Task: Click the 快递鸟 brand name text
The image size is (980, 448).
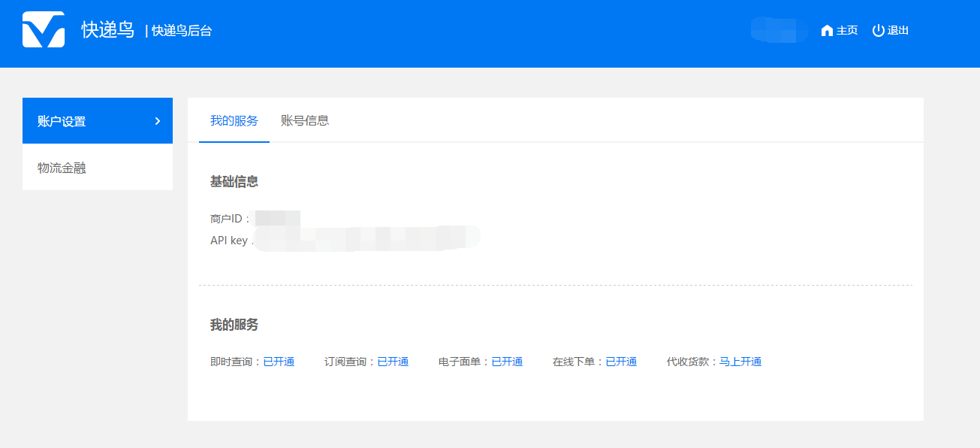Action: pyautogui.click(x=108, y=30)
